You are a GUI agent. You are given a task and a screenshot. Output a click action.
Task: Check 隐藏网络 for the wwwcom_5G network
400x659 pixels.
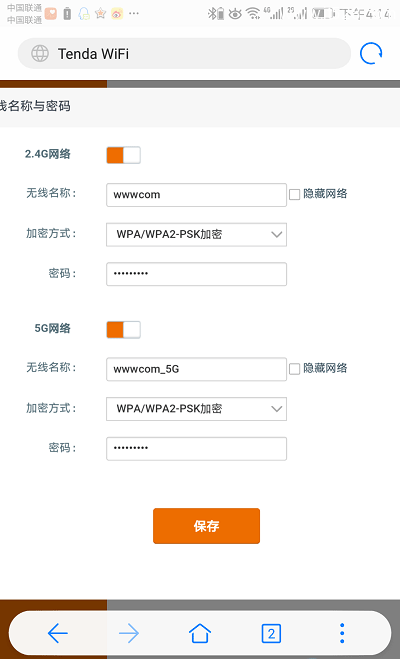point(295,369)
